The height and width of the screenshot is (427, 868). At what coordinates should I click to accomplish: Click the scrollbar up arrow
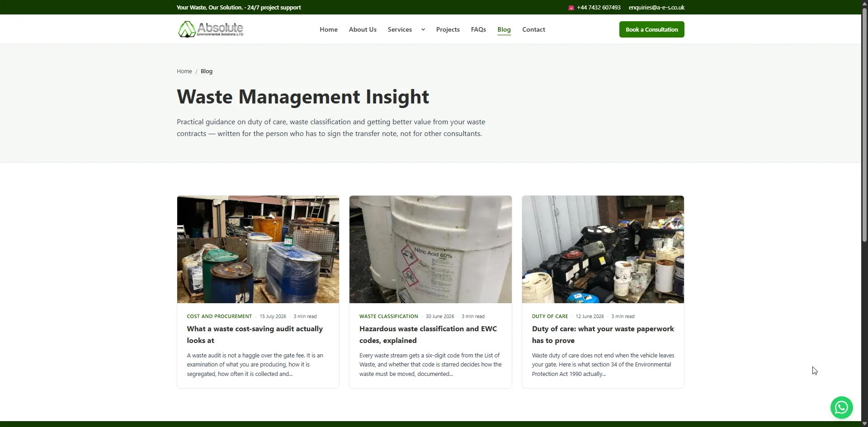click(x=864, y=3)
